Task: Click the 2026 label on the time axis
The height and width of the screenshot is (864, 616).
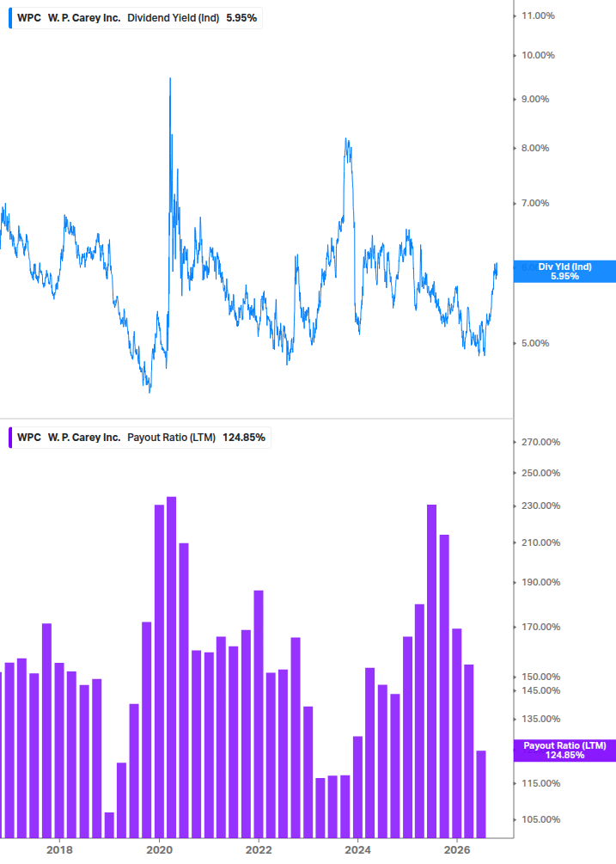Action: [x=457, y=849]
